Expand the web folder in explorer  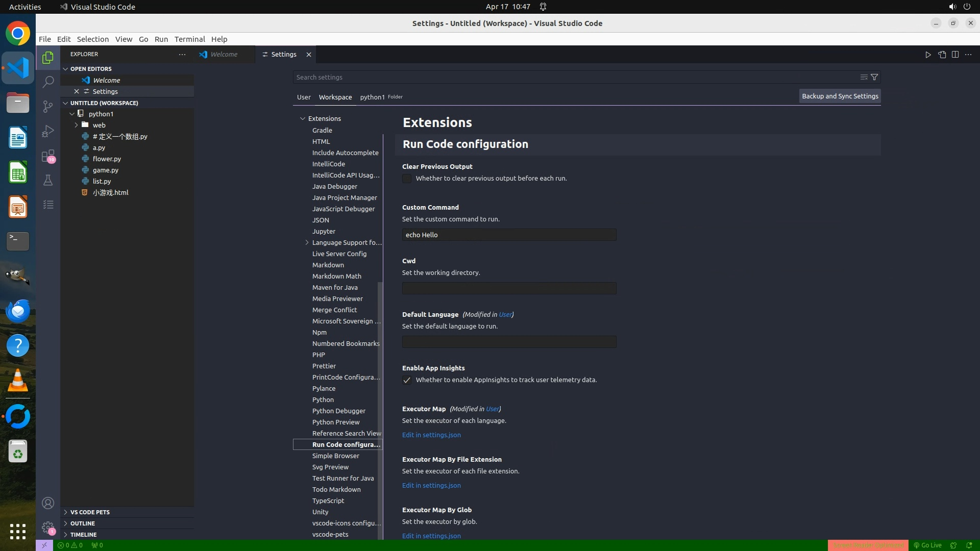coord(77,125)
